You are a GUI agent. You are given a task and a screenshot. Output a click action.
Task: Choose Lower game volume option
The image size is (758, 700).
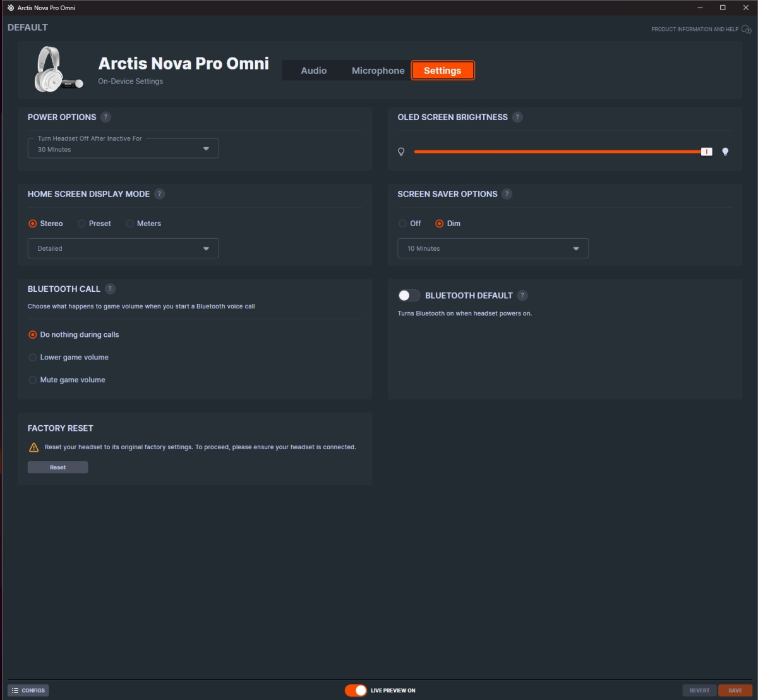tap(69, 358)
